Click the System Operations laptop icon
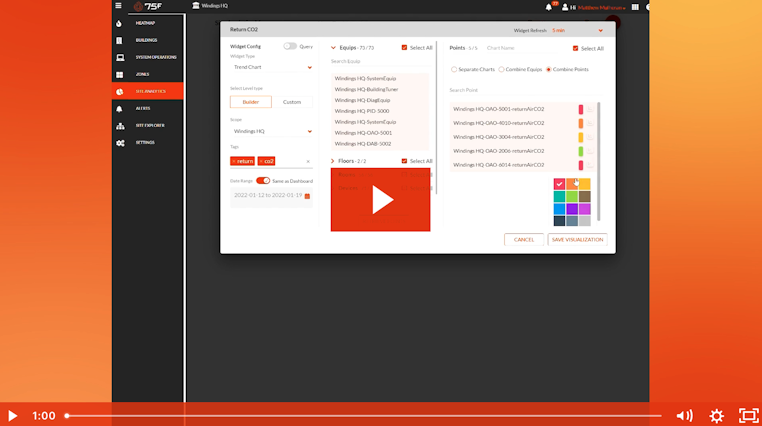 point(120,57)
